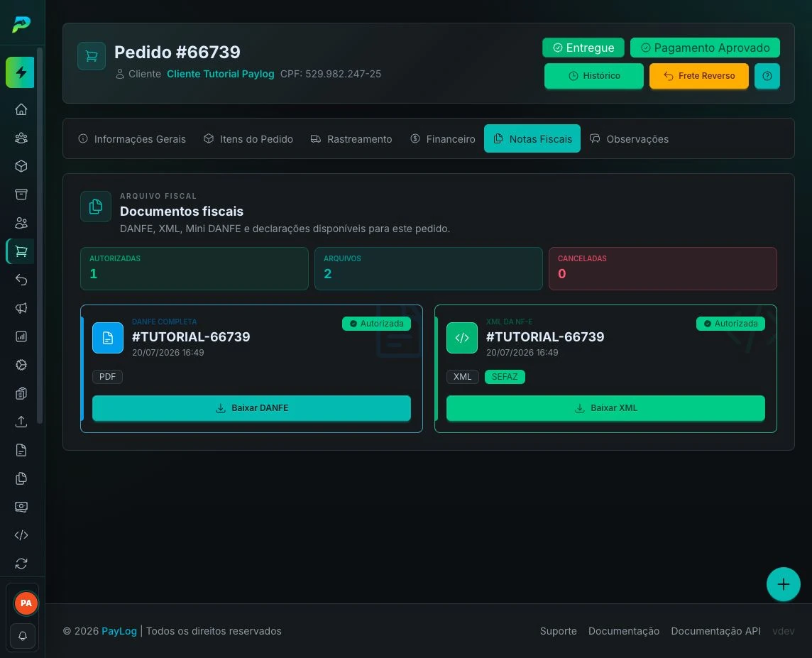Click the Pagamento Aprovado status badge

point(706,48)
